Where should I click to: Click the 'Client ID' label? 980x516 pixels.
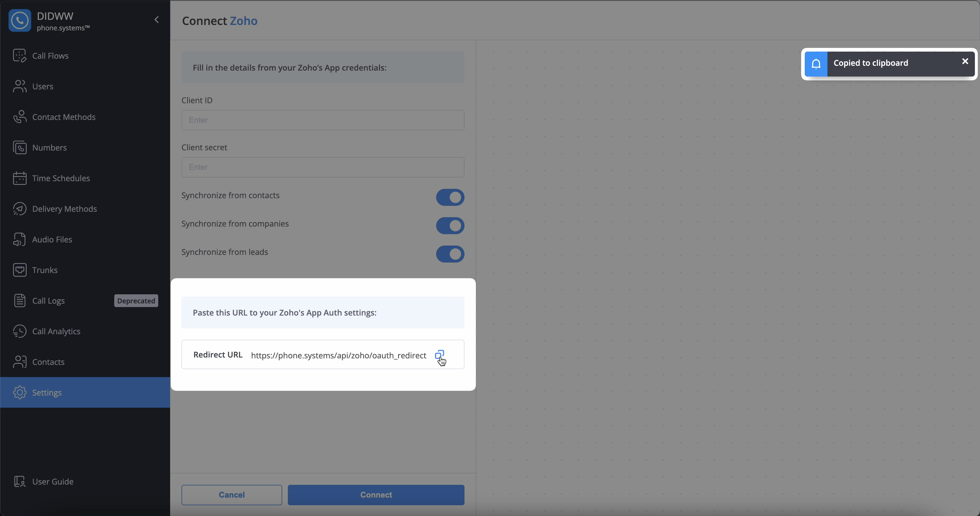point(197,100)
